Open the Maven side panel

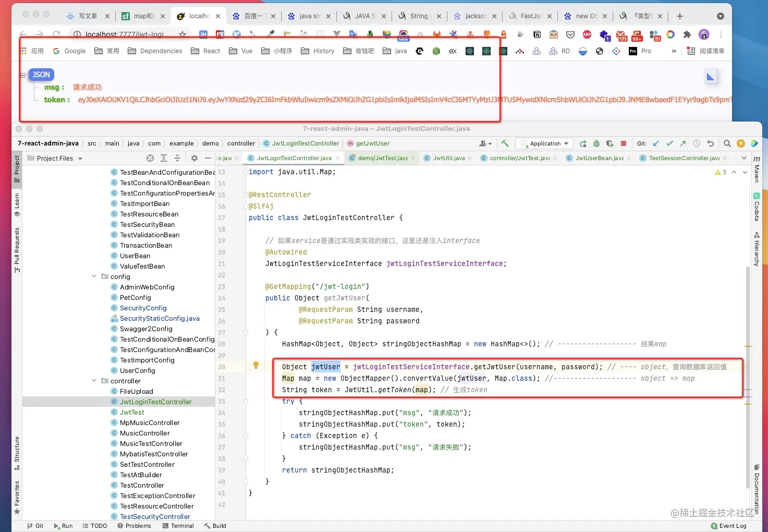757,168
